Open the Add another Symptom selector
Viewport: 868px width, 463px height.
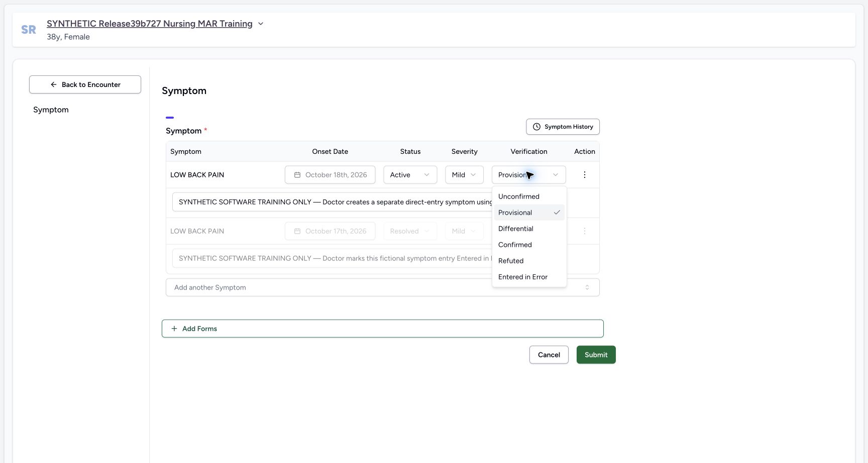(x=383, y=288)
